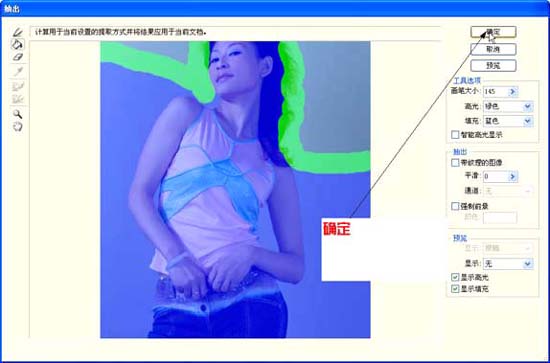The height and width of the screenshot is (363, 550).
Task: Select the Edge Highlighter tool
Action: 18,33
